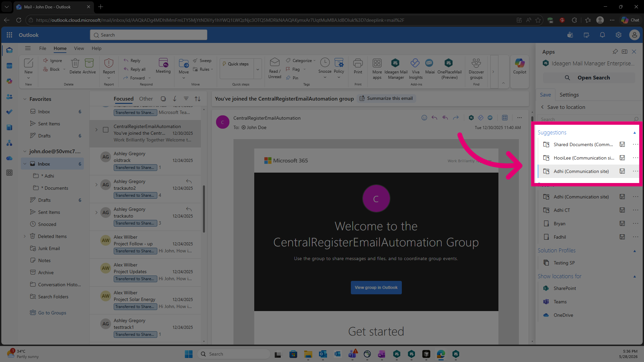Expand the Quick steps gallery arrow
Screen dimensions: 644x362
click(x=258, y=69)
